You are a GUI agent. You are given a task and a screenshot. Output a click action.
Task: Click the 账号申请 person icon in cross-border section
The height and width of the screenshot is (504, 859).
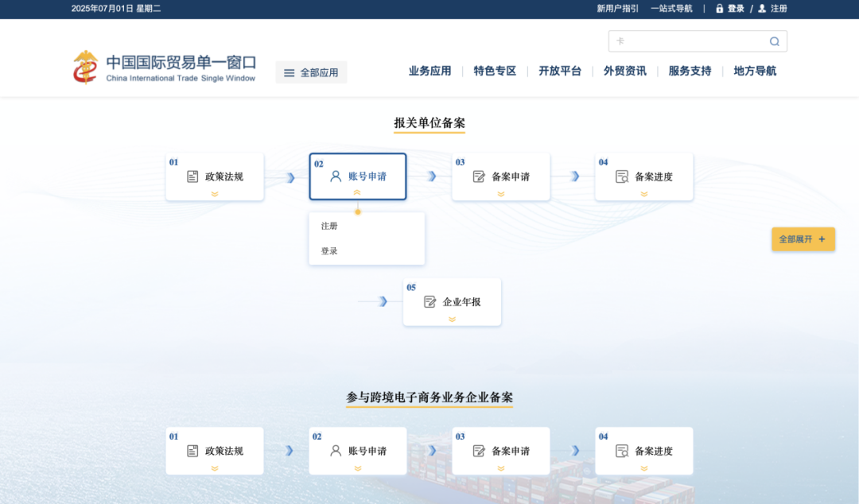click(335, 450)
